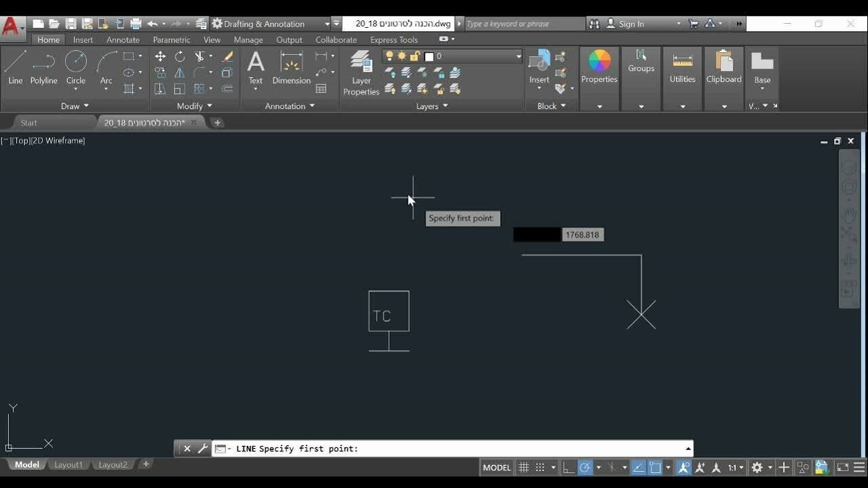Toggle annotation objects visibility
Viewport: 868px width, 488px height.
coord(684,468)
